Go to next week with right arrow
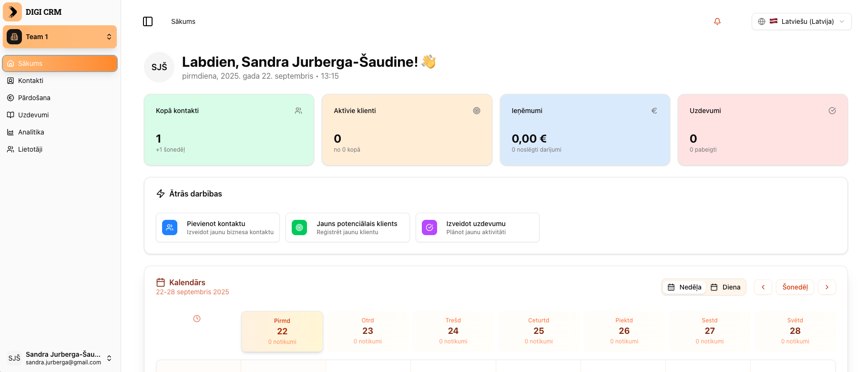 (827, 287)
